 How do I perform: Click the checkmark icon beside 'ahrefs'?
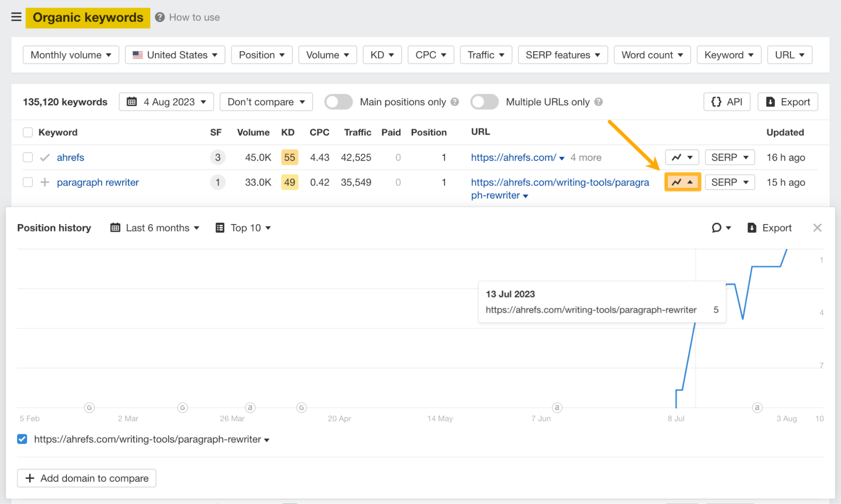click(44, 157)
